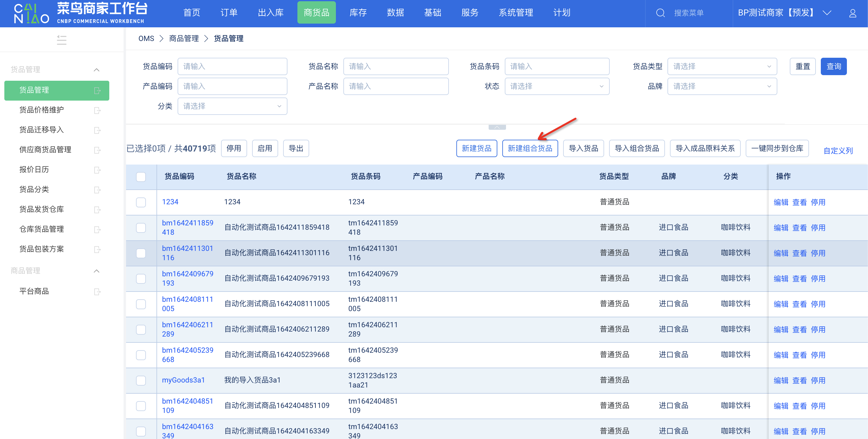This screenshot has width=868, height=439.
Task: Collapse the 货品管理 sidebar group
Action: [96, 70]
